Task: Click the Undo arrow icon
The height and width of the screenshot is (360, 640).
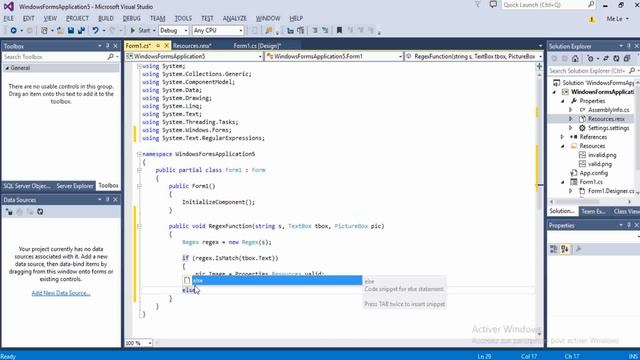Action: pos(96,31)
